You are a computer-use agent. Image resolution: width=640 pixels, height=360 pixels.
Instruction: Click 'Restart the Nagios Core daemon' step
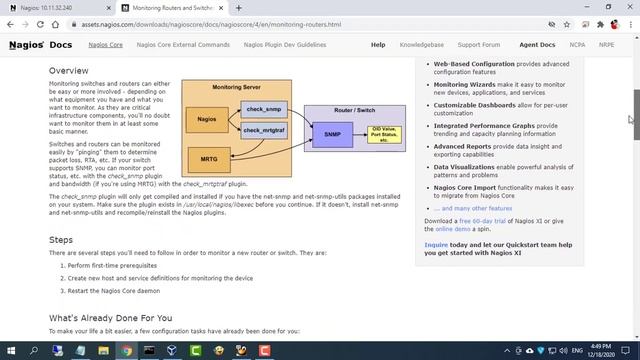(x=114, y=291)
